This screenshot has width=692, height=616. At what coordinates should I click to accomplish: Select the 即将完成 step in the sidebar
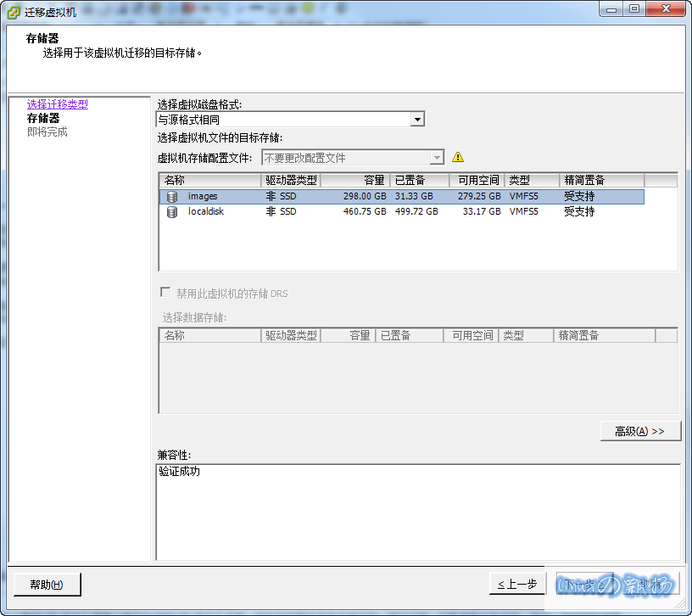[x=47, y=132]
